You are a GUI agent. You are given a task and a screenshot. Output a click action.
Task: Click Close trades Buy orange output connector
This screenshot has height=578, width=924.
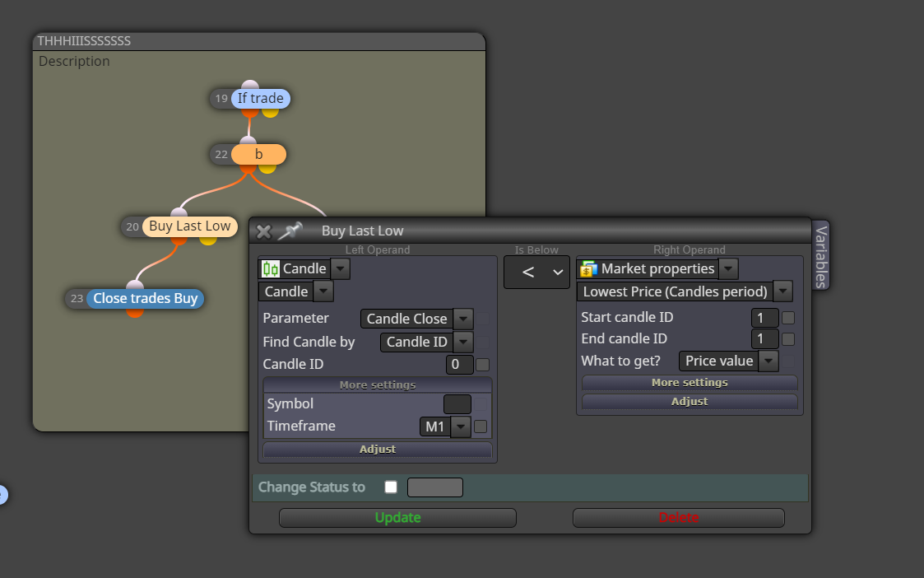(135, 312)
